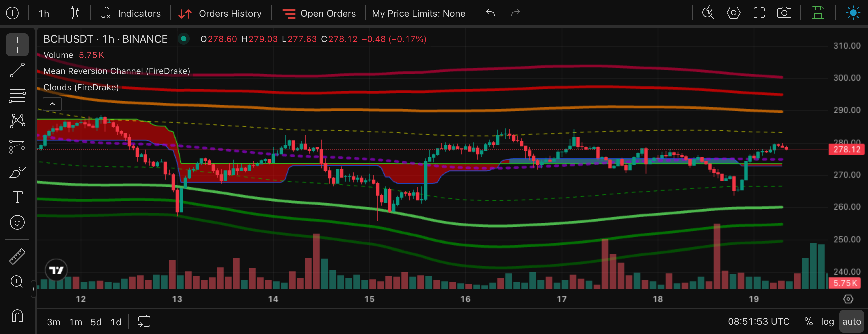Screen dimensions: 868x334
Task: Open Orders History
Action: [x=220, y=13]
